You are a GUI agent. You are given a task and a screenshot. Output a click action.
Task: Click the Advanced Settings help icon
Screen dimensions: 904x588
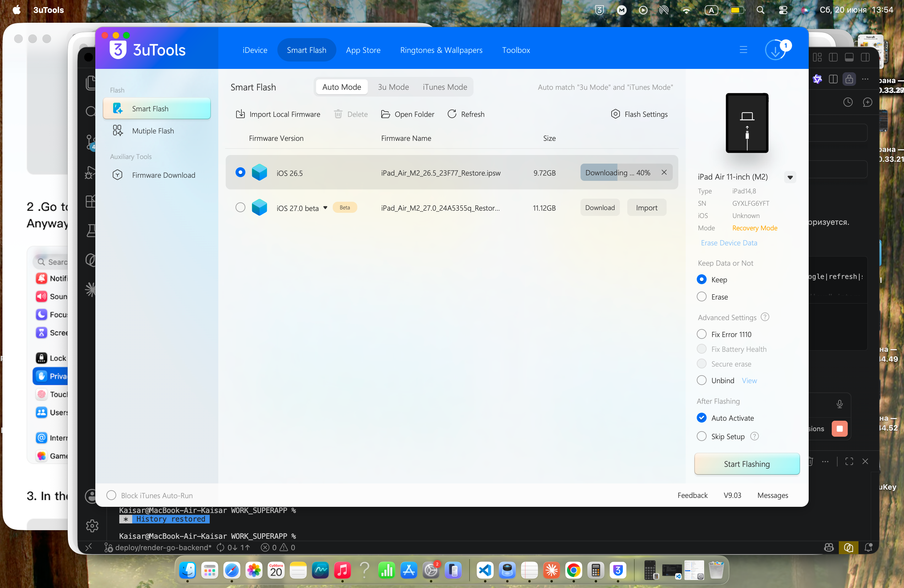click(765, 317)
